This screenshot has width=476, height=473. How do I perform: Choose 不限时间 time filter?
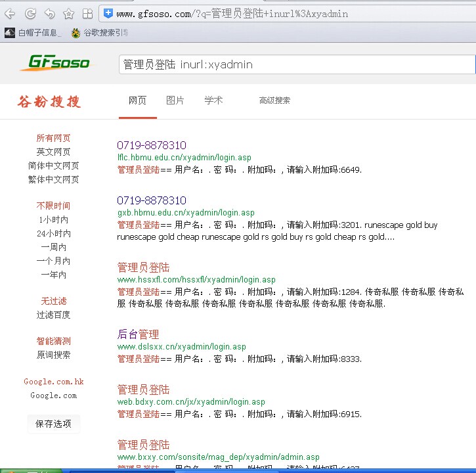tap(53, 206)
